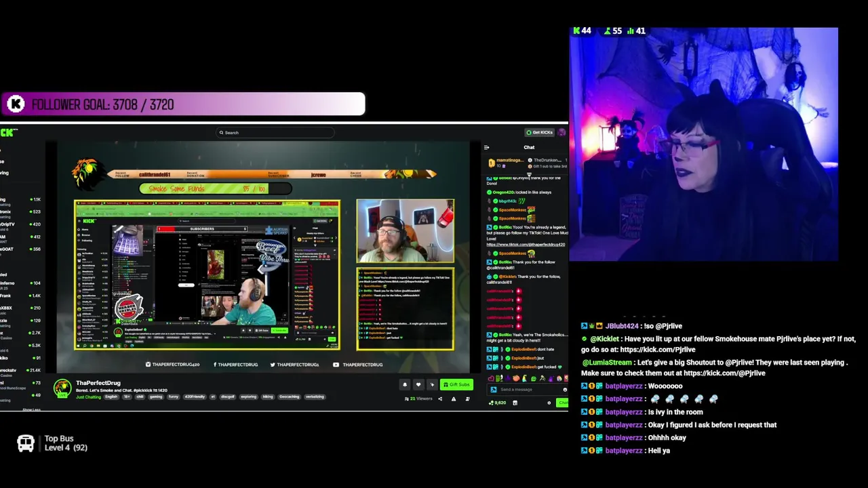Click the purple webcam feed
868x488 pixels.
click(703, 144)
